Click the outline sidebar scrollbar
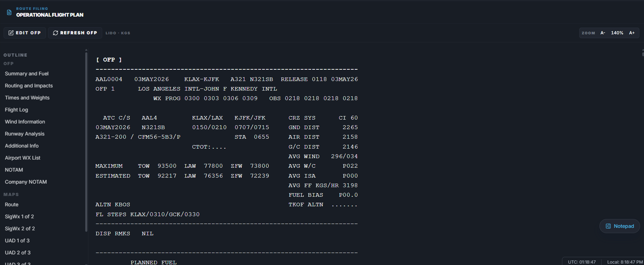644x265 pixels. [x=86, y=142]
